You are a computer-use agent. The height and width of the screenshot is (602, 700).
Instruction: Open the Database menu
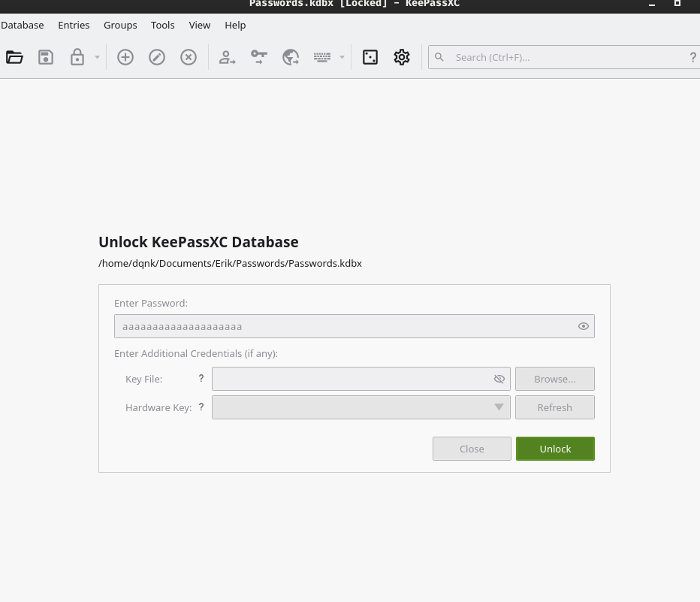click(x=22, y=25)
